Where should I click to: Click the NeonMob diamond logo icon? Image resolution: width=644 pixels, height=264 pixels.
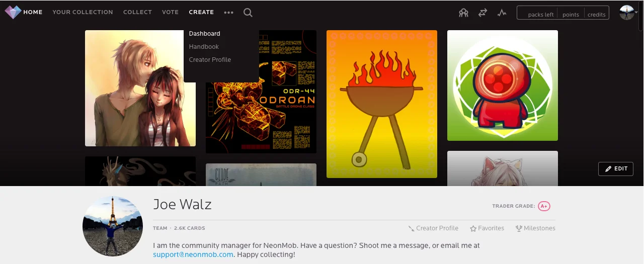coord(13,12)
